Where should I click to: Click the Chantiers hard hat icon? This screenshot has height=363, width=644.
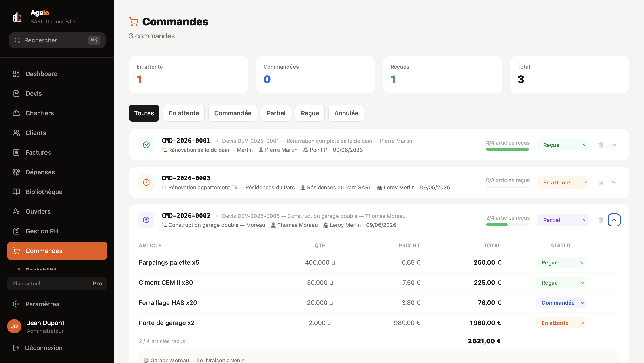(x=16, y=113)
